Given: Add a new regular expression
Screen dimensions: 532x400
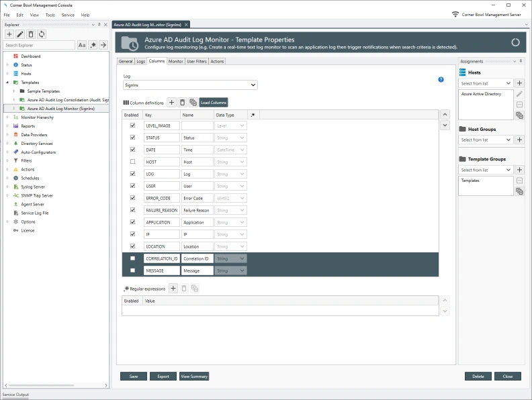Looking at the screenshot, I should (173, 289).
